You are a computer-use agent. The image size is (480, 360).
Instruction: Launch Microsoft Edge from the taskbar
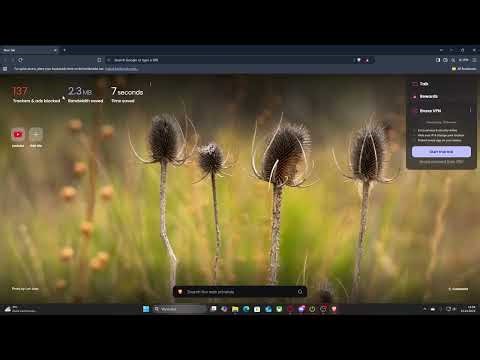(246, 309)
